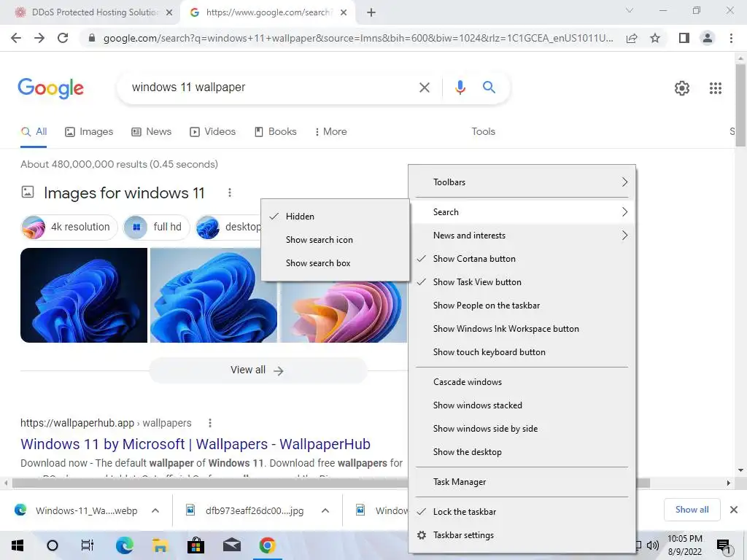Enable Show touch keyboard button
This screenshot has height=560, width=747.
click(522, 352)
